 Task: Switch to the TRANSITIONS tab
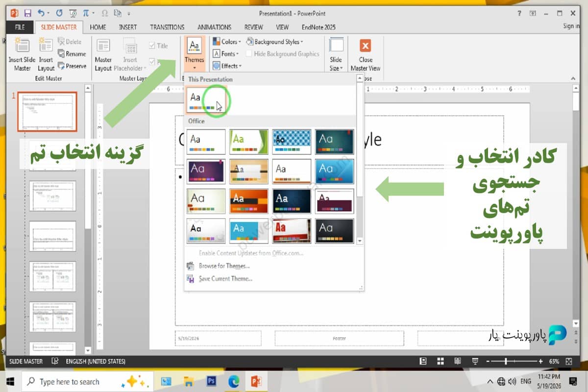(167, 27)
